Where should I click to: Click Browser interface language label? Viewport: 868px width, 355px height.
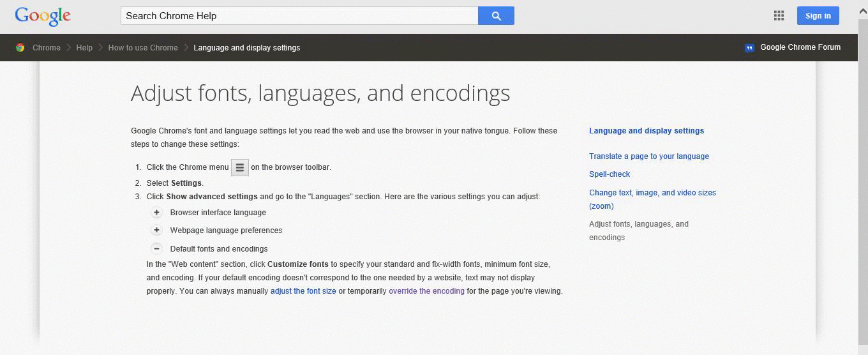tap(218, 213)
